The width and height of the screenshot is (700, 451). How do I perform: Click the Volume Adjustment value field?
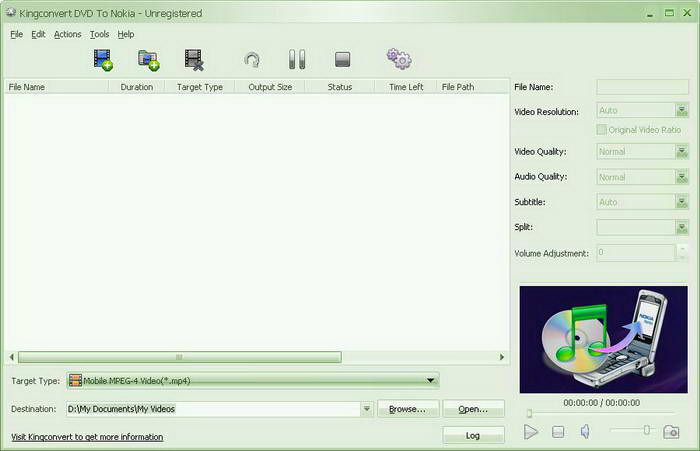click(637, 252)
